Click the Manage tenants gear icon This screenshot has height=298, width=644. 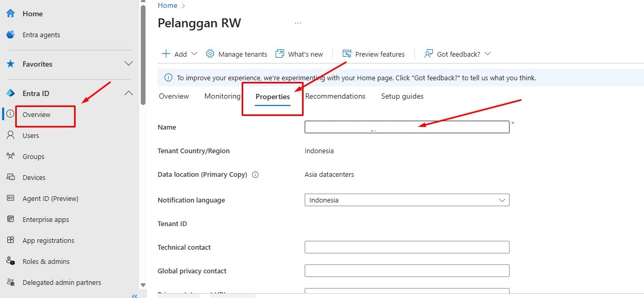coord(210,54)
